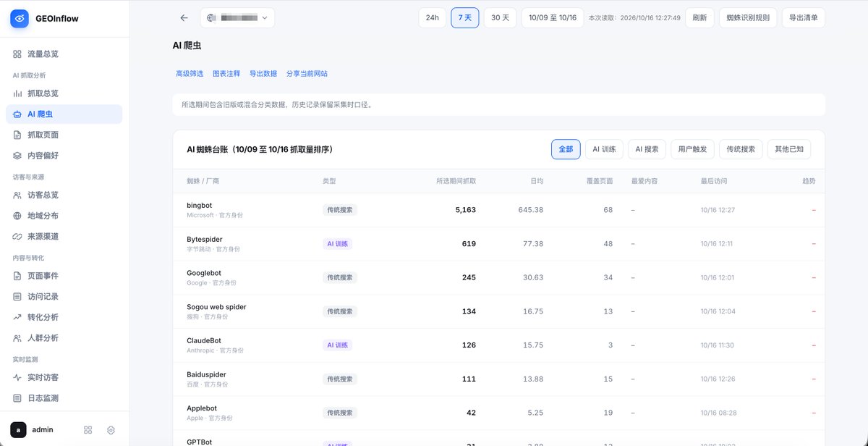This screenshot has width=868, height=446.
Task: Click 10/16 12:27 last visit time
Action: 718,210
